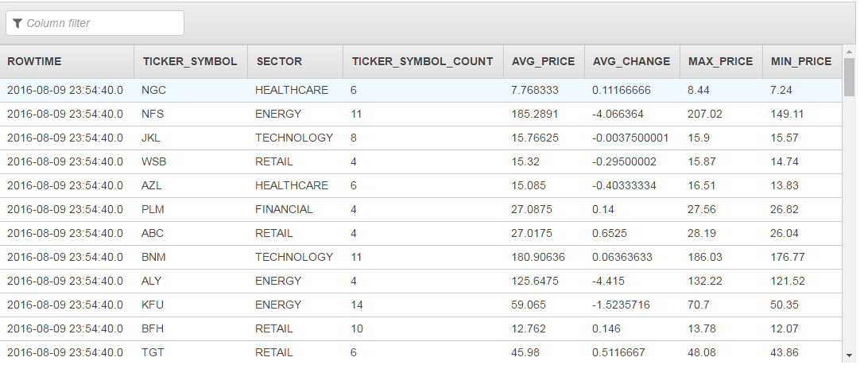This screenshot has height=369, width=868.
Task: Click the MIN_PRICE column header
Action: [x=800, y=61]
